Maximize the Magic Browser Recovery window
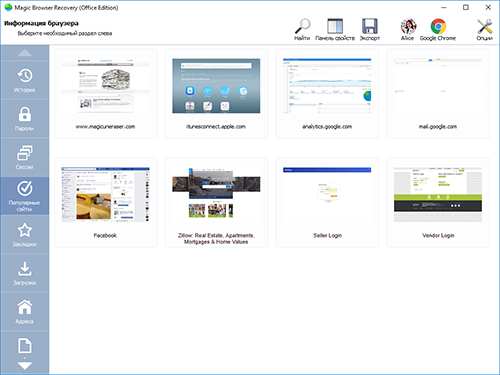The image size is (500, 375). click(x=466, y=7)
